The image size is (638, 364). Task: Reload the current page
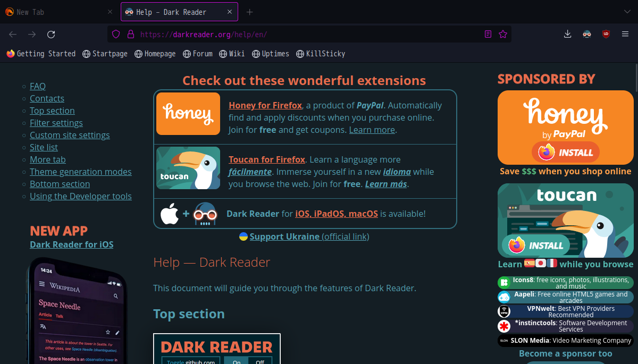pos(51,34)
